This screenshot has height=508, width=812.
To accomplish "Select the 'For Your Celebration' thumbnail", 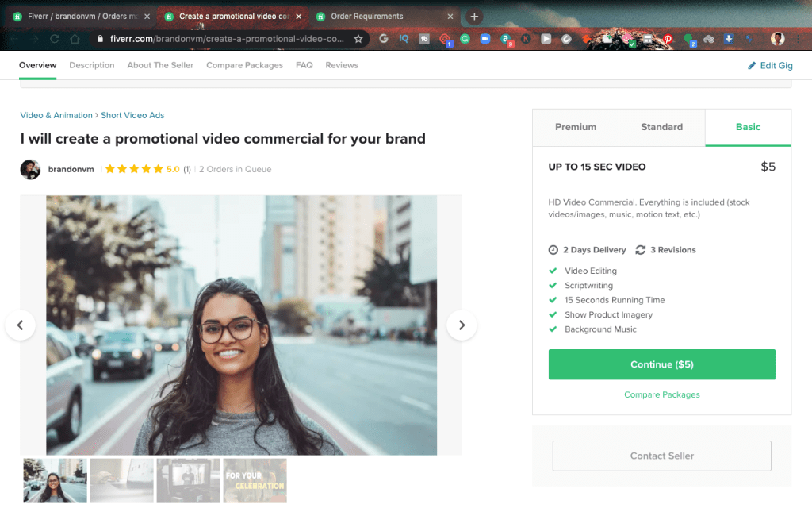I will (255, 480).
